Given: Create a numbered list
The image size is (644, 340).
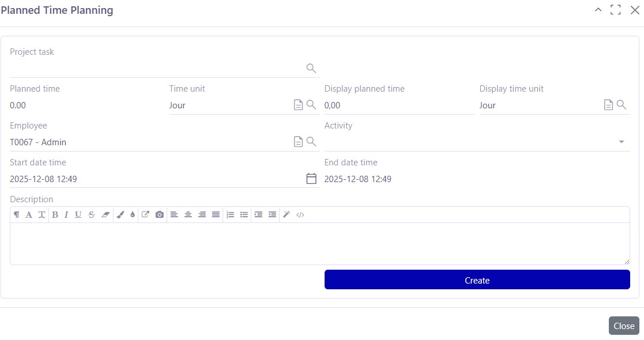Looking at the screenshot, I should tap(230, 214).
